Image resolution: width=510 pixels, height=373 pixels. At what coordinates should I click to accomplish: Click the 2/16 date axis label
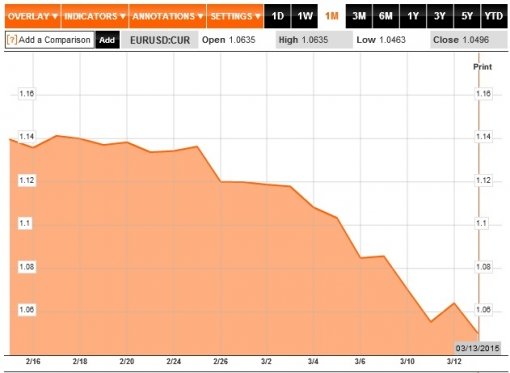coord(33,361)
